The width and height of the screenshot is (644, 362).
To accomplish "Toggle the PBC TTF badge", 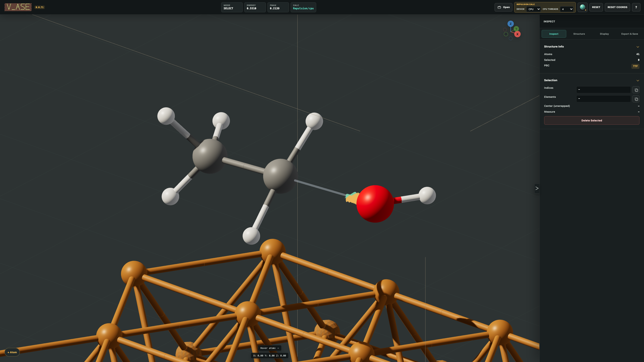I will [x=635, y=66].
